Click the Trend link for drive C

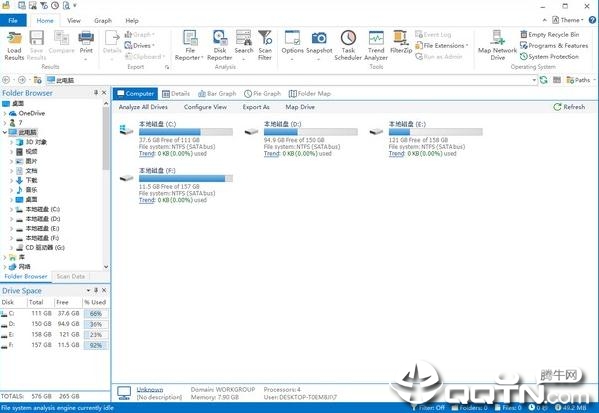(147, 154)
